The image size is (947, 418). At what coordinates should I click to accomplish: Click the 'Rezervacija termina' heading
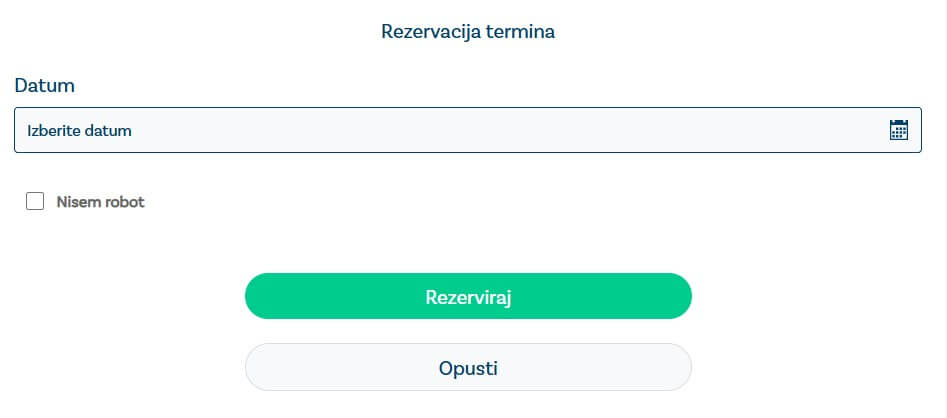coord(468,32)
